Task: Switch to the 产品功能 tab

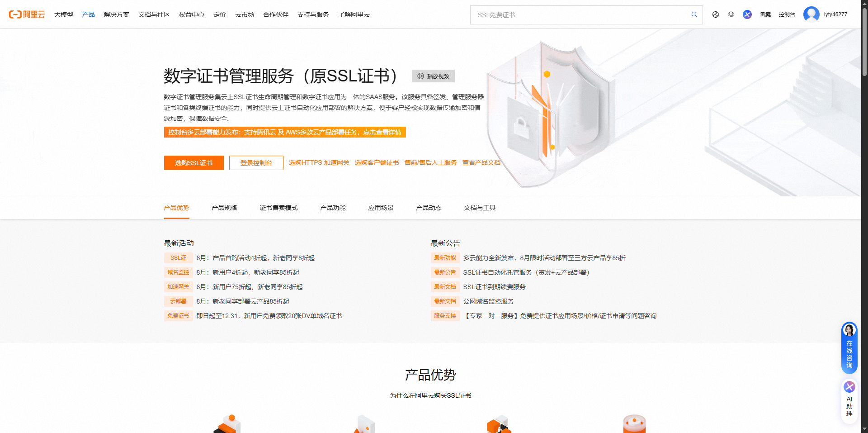Action: click(x=333, y=208)
